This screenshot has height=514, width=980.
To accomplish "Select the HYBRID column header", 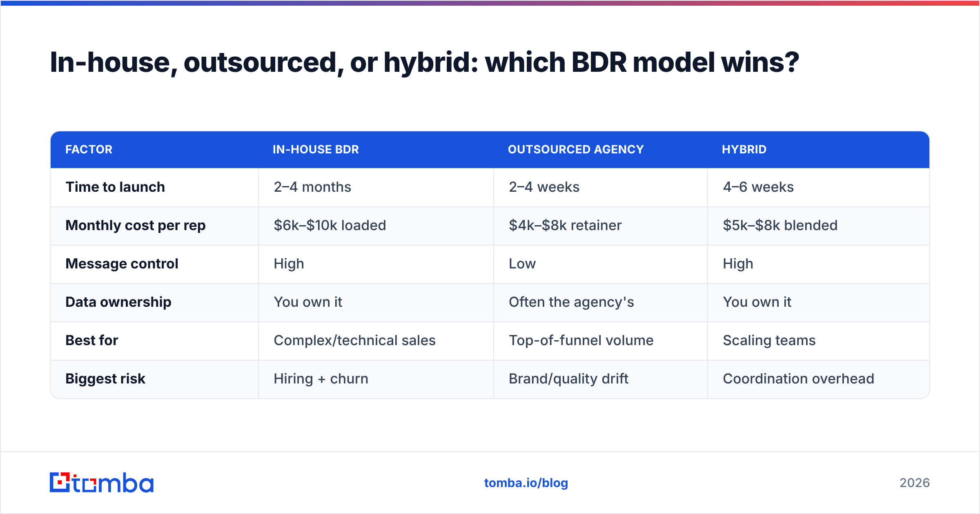I will 744,149.
